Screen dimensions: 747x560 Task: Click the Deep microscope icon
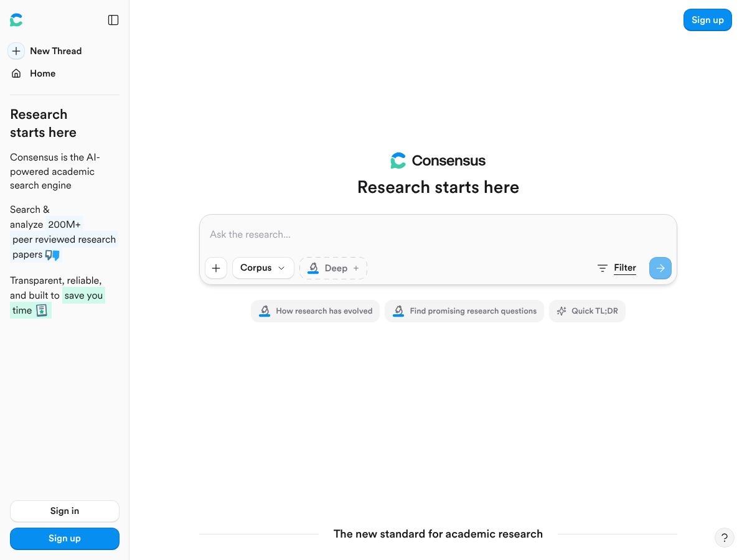[x=313, y=268]
